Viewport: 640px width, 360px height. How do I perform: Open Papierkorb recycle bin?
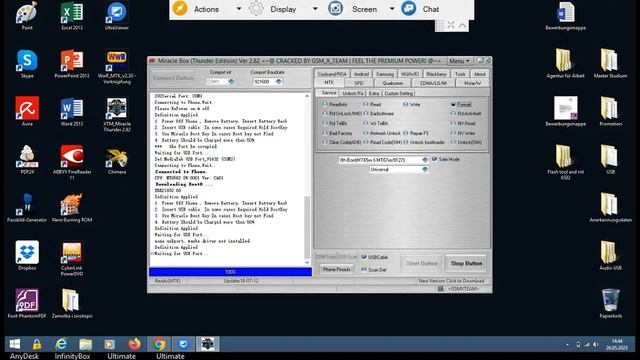coord(611,304)
